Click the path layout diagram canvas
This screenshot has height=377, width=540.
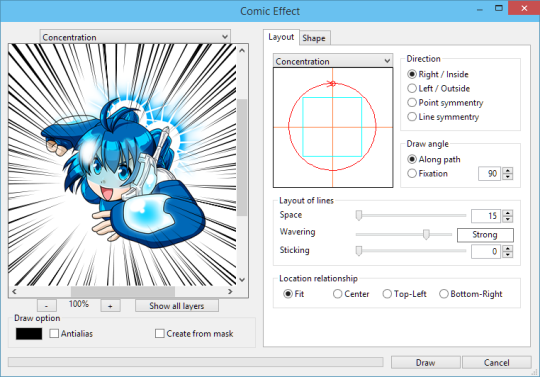pyautogui.click(x=333, y=127)
